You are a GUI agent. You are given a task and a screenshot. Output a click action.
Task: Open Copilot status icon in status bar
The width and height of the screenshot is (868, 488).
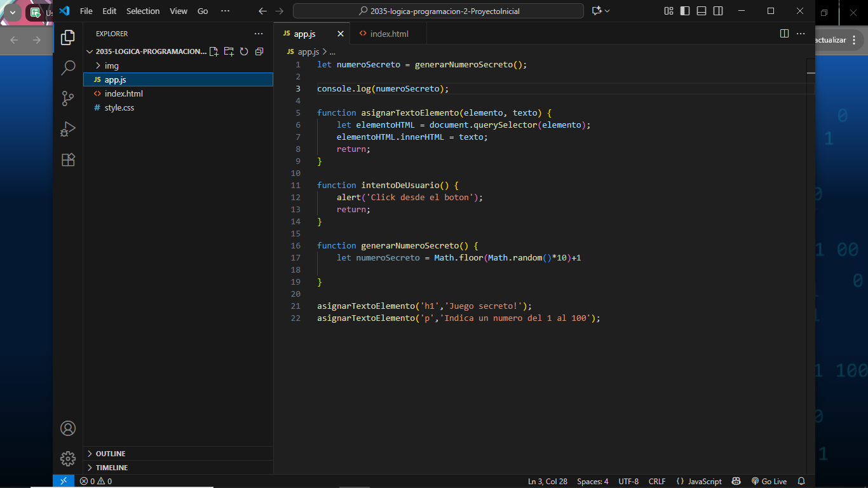[x=736, y=481]
